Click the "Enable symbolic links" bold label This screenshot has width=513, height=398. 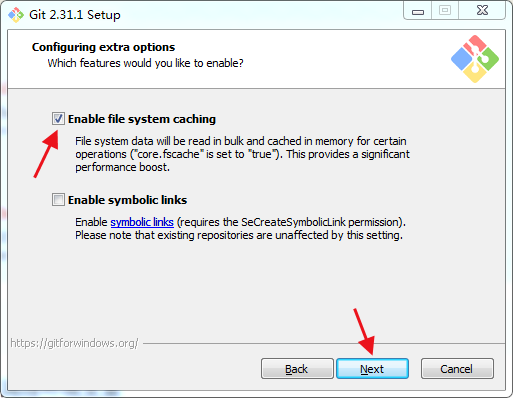click(x=127, y=200)
